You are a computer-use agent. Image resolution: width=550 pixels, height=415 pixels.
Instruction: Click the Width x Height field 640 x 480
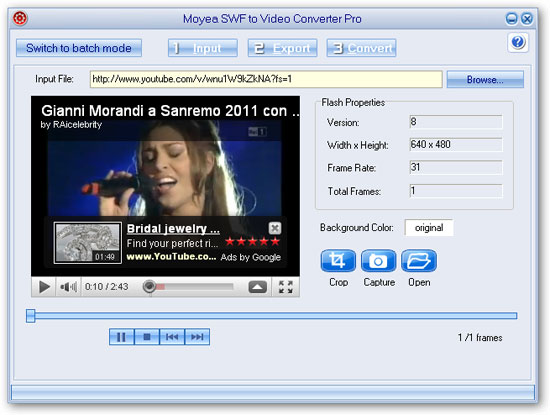[456, 145]
